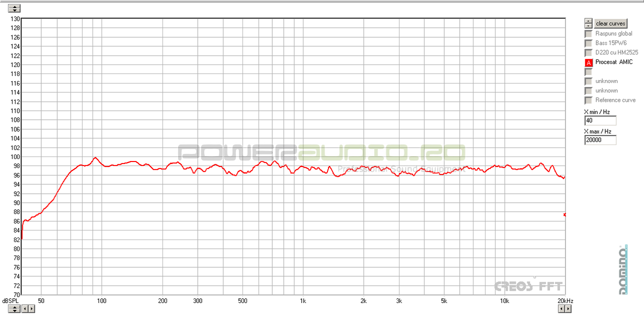Enable the D220 cu HM2525 curve checkbox

(588, 53)
